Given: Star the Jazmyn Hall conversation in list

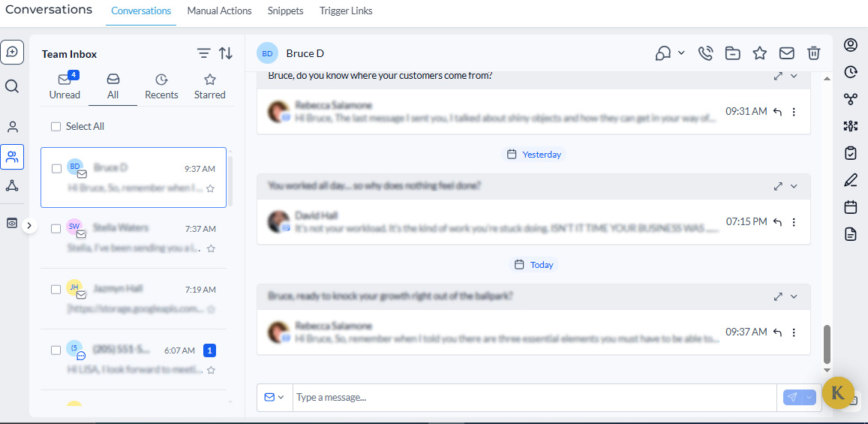Looking at the screenshot, I should click(211, 309).
